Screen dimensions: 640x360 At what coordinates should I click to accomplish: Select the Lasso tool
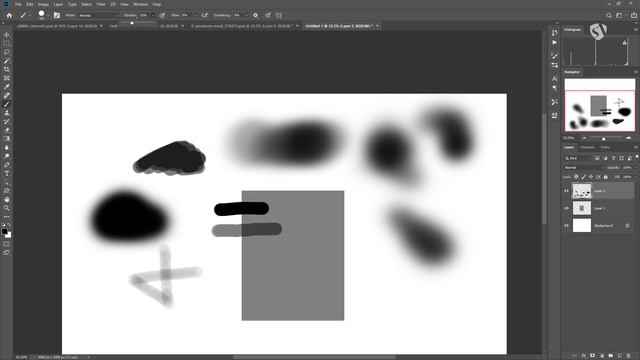pos(7,52)
